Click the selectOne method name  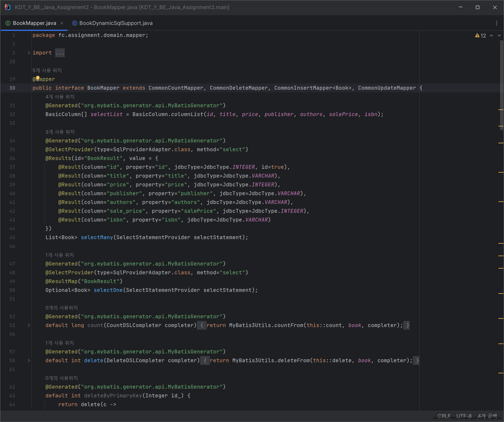click(108, 290)
